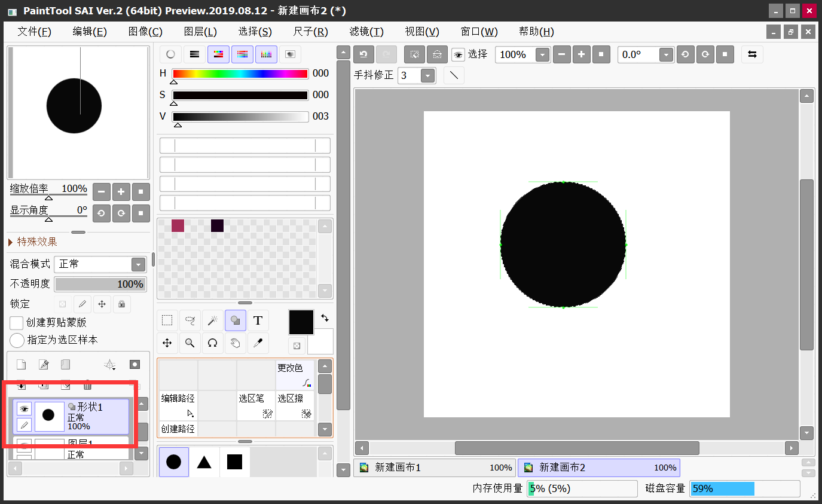Viewport: 822px width, 504px height.
Task: Open the 滤镜(T) menu
Action: 366,32
